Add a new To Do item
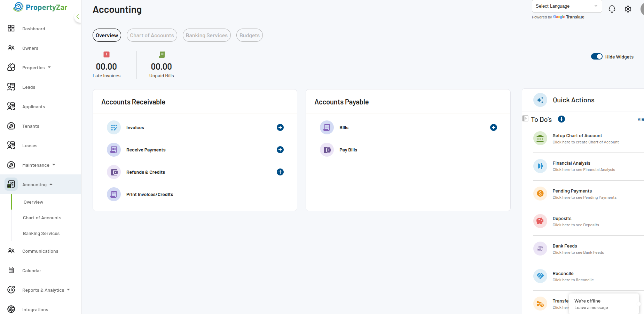 point(561,119)
